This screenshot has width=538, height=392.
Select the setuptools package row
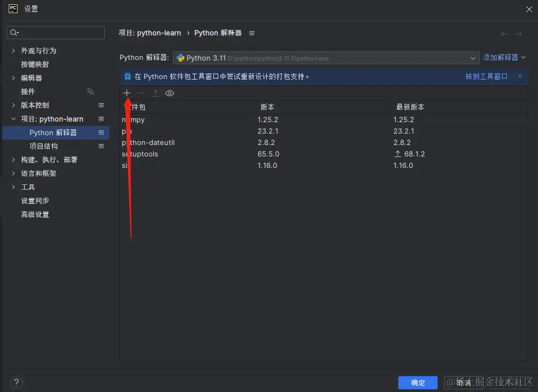coord(324,154)
